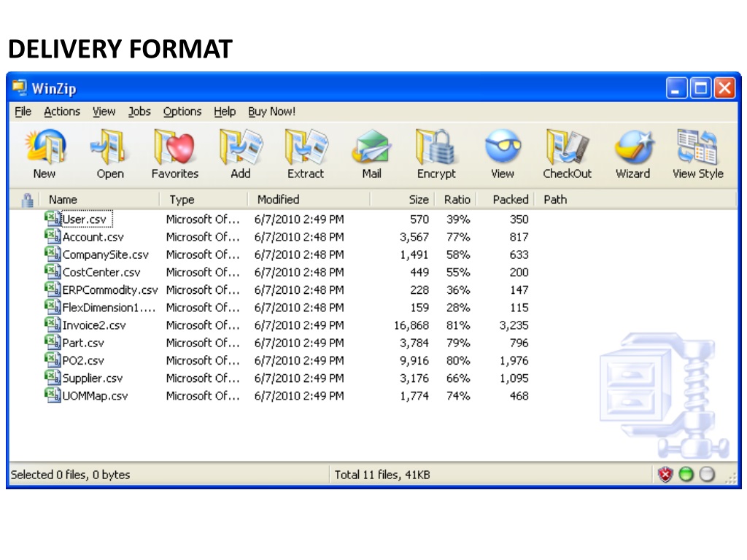
Task: Open the Options menu
Action: tap(182, 112)
